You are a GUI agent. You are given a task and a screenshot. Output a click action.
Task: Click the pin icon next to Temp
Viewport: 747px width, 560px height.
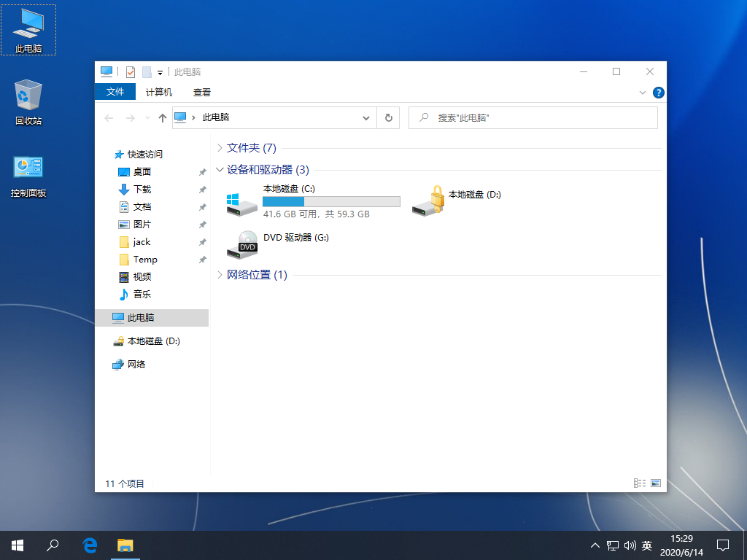click(x=203, y=260)
